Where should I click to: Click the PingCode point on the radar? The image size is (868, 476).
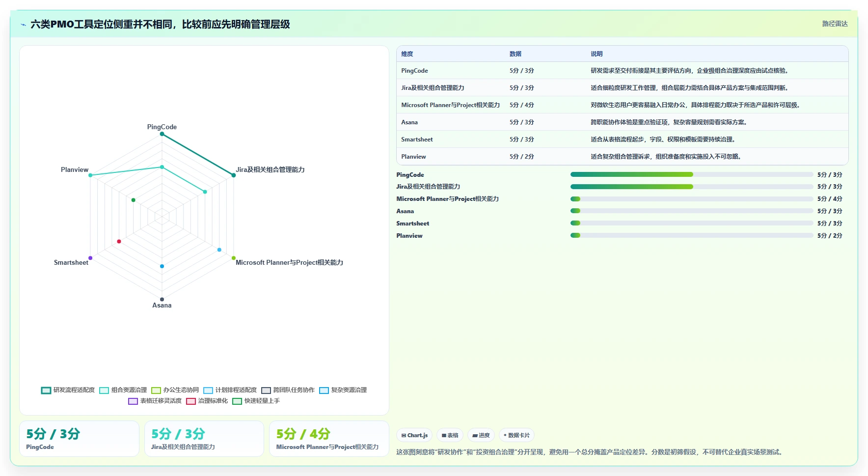(162, 134)
